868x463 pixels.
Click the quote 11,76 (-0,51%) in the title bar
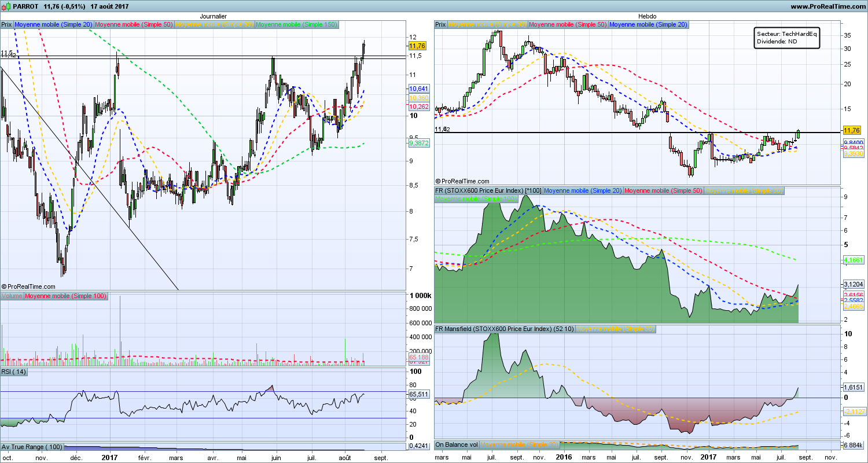pos(64,6)
